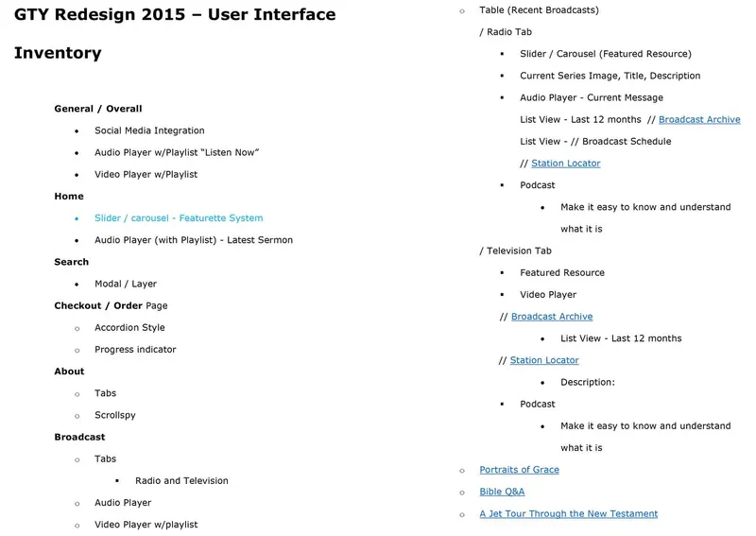Click 'Podcast' bullet under Radio Tab section
The image size is (756, 536).
pyautogui.click(x=538, y=185)
